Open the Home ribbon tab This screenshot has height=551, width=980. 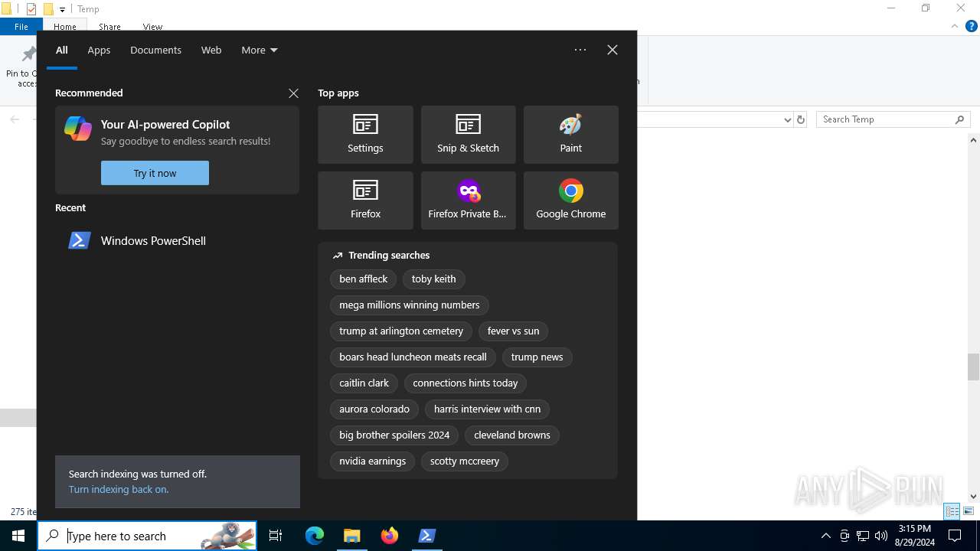(x=65, y=27)
